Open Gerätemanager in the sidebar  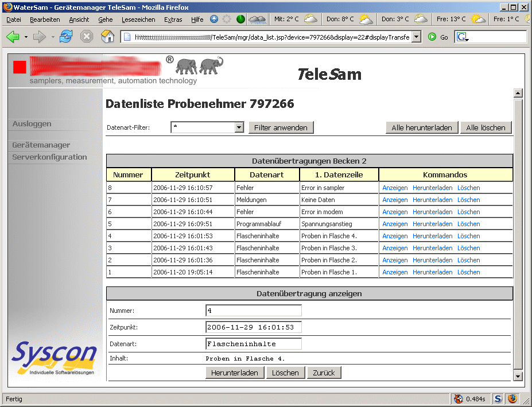(41, 145)
